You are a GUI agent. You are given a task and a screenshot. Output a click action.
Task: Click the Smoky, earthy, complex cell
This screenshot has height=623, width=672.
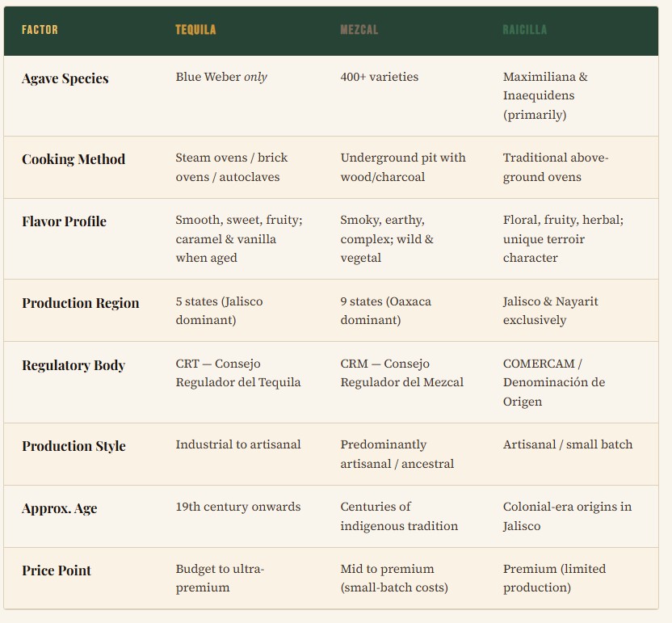pos(387,239)
